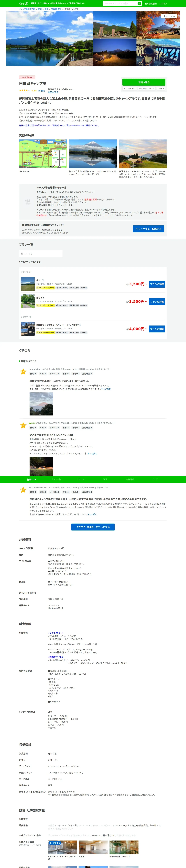This screenshot has width=186, height=868.
Task: Open 無料会員登録 in the header
Action: point(151,4)
